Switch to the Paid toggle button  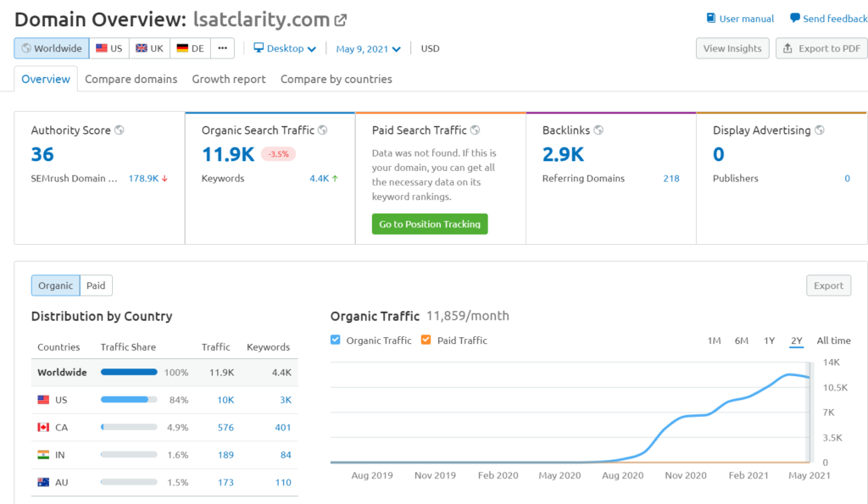coord(96,285)
